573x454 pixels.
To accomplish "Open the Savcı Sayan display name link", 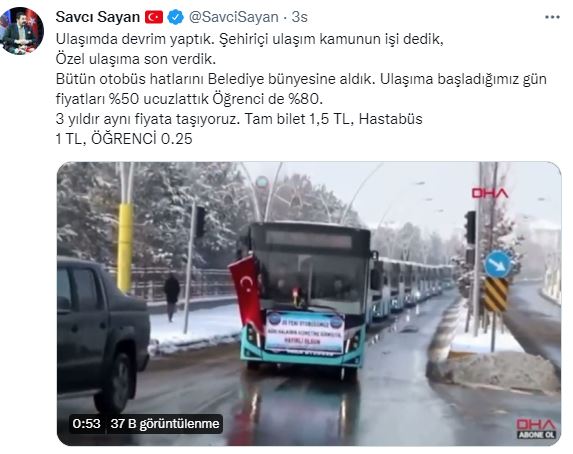I will (98, 17).
